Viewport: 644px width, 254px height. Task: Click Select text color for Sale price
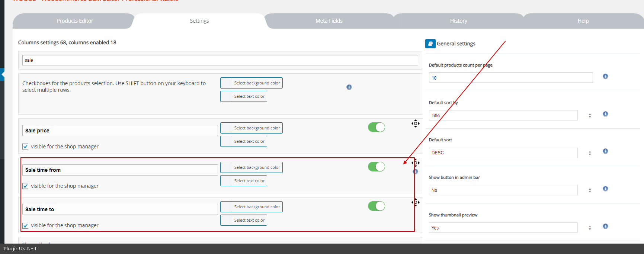click(x=249, y=141)
